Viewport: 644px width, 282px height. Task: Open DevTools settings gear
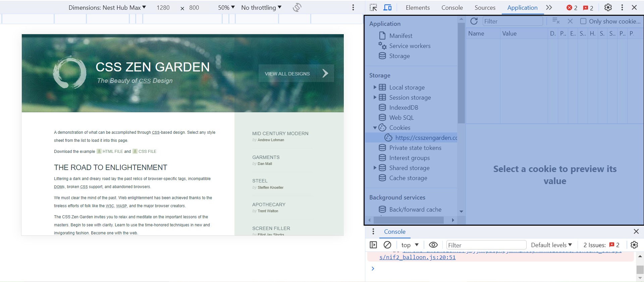(608, 7)
